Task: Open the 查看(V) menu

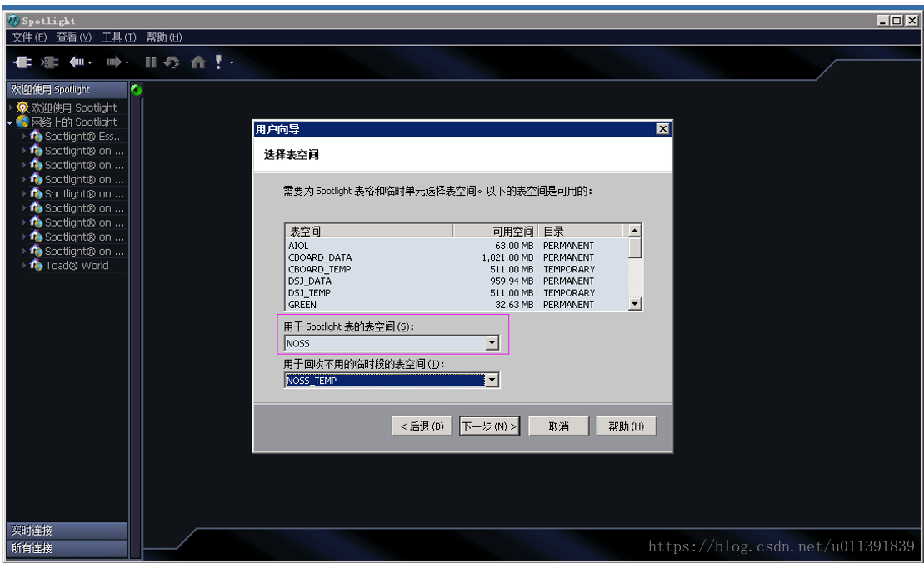Action: pos(74,37)
